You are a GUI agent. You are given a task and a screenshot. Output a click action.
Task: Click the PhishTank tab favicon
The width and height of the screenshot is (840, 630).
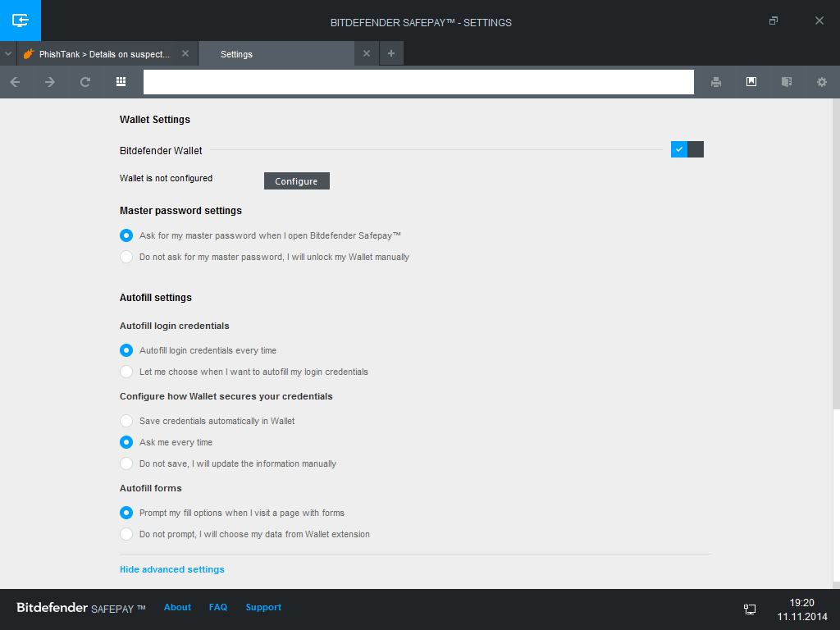tap(29, 54)
